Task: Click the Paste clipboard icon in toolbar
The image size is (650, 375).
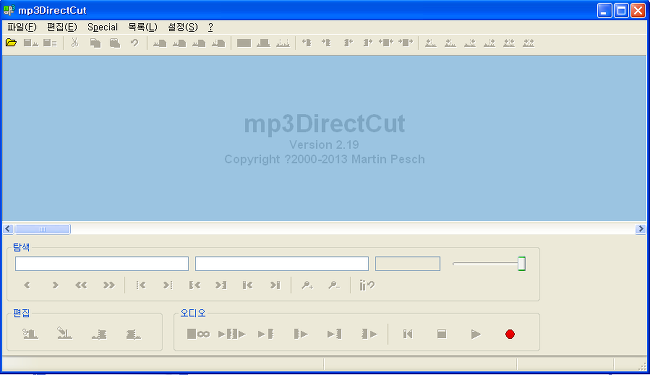Action: click(x=115, y=43)
